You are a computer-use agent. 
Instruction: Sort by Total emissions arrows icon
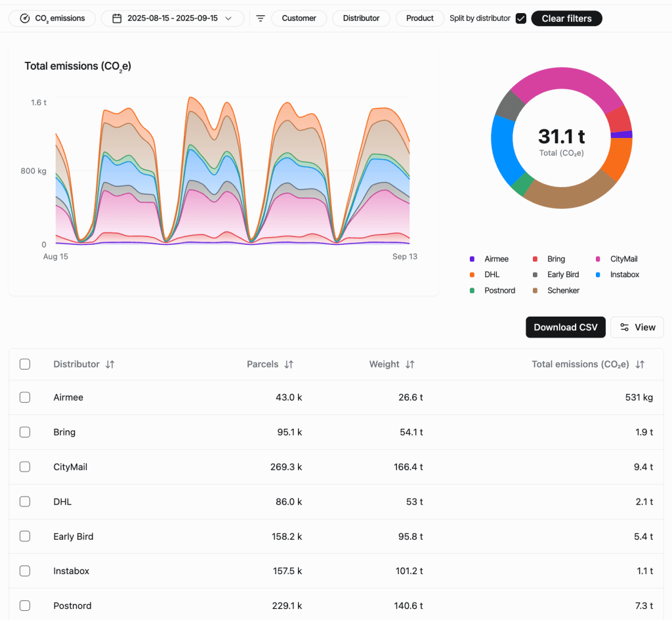[640, 365]
